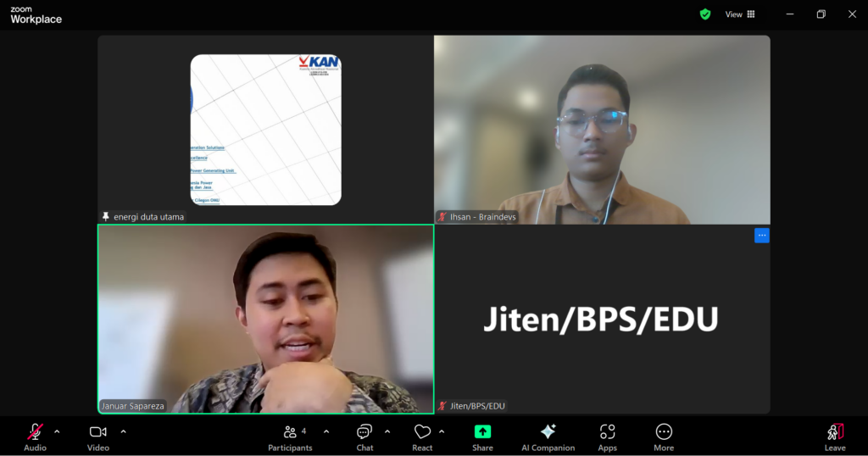Leave the meeting
This screenshot has width=868, height=456.
[835, 432]
